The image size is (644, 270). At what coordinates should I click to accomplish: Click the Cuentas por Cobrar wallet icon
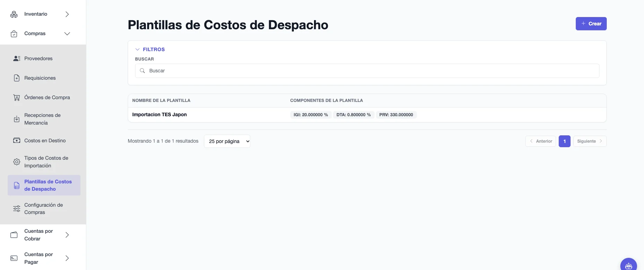point(14,235)
